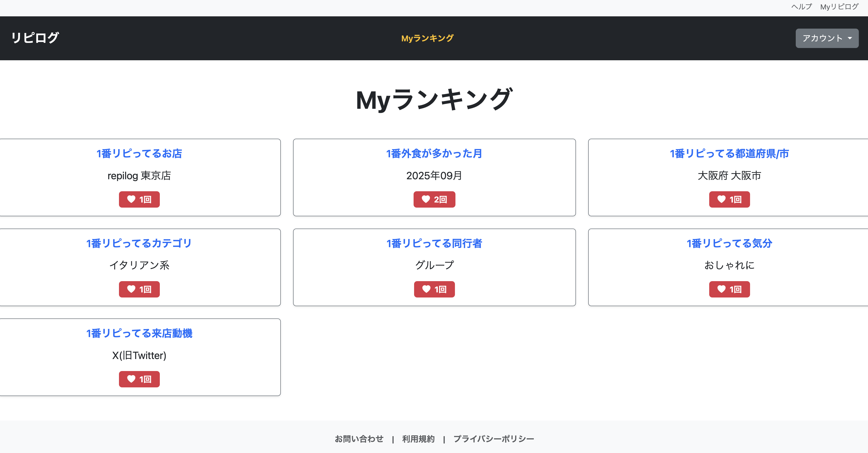Open the 1番リピってるお店 ranking link
Screen dimensions: 868x453
pos(139,154)
